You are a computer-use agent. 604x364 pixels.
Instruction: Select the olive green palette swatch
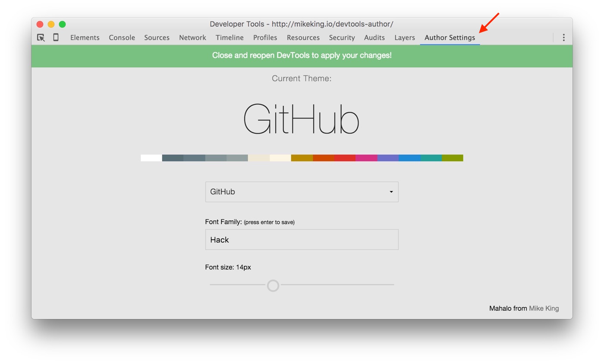tap(453, 158)
